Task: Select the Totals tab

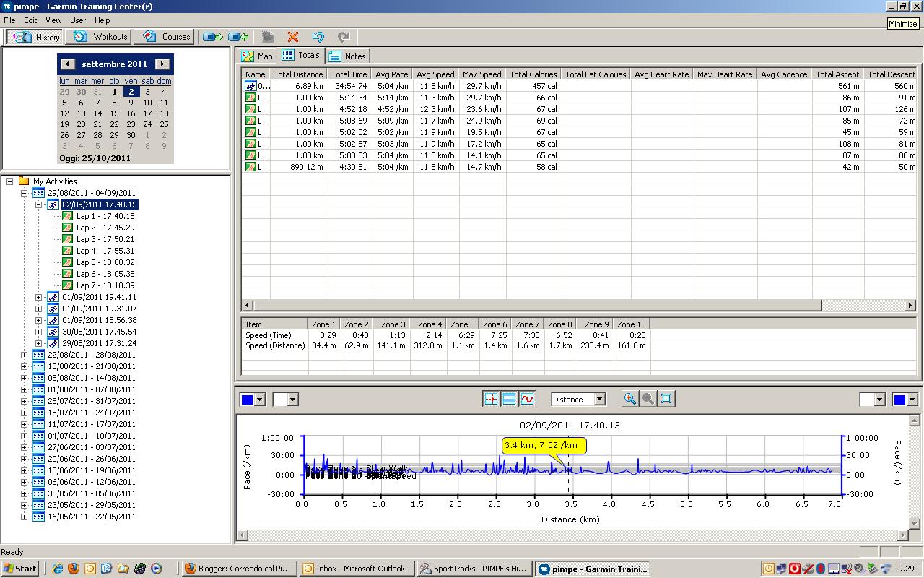Action: pyautogui.click(x=301, y=55)
